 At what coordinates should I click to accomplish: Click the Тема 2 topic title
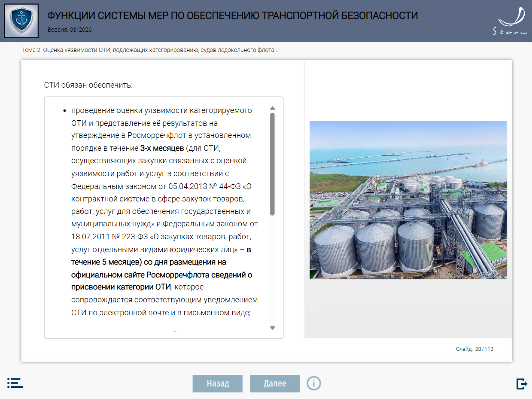[150, 50]
